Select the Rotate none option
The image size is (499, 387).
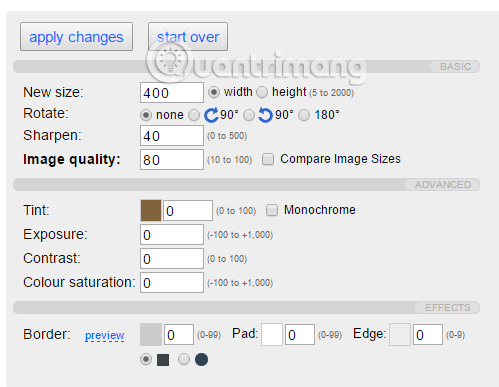pyautogui.click(x=146, y=115)
